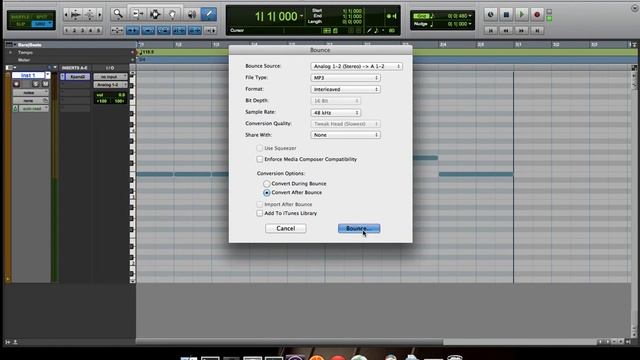The height and width of the screenshot is (360, 640).
Task: Toggle the Insertion Follows Playback button
Action: point(210,31)
